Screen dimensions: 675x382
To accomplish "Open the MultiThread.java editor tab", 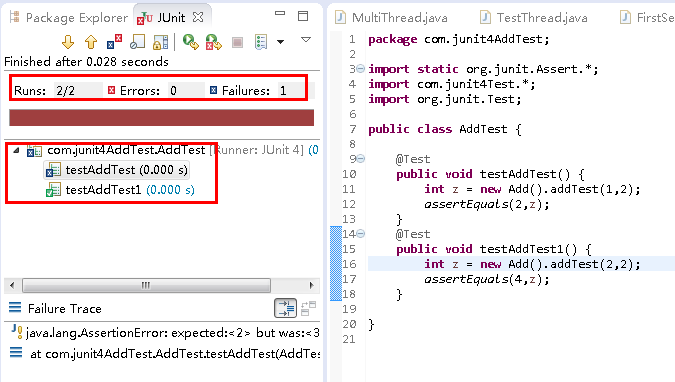I will [392, 18].
